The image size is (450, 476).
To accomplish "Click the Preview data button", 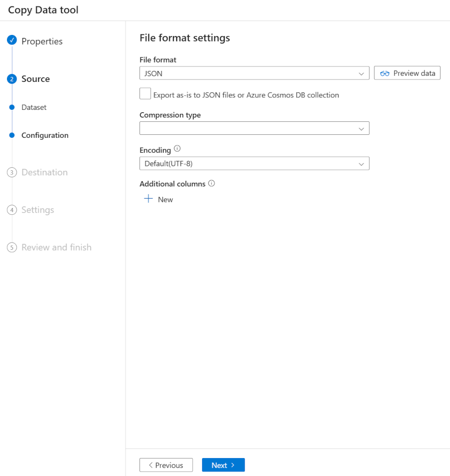I will 407,73.
